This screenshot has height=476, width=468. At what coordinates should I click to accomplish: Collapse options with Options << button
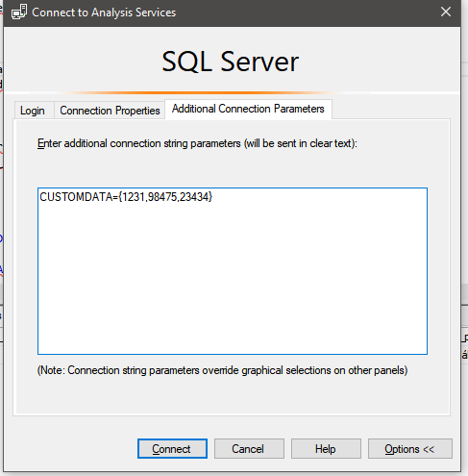[410, 448]
